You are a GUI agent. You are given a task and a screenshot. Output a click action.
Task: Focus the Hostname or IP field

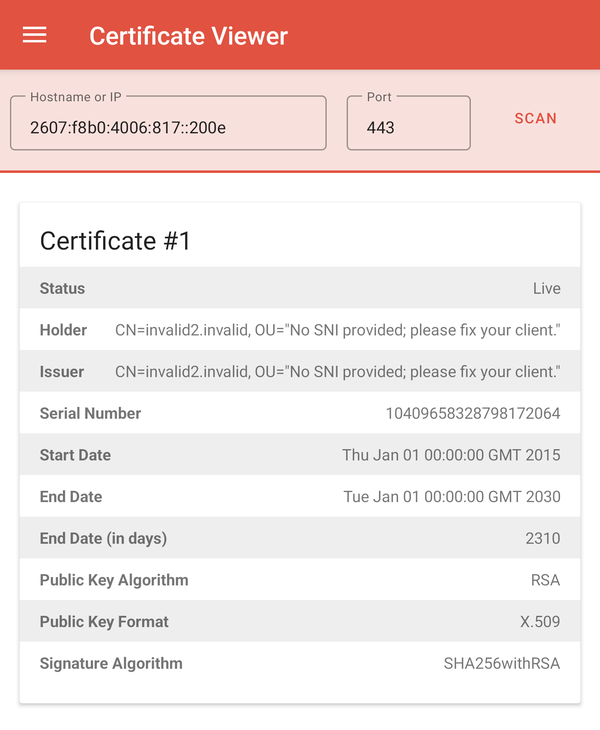click(x=168, y=127)
